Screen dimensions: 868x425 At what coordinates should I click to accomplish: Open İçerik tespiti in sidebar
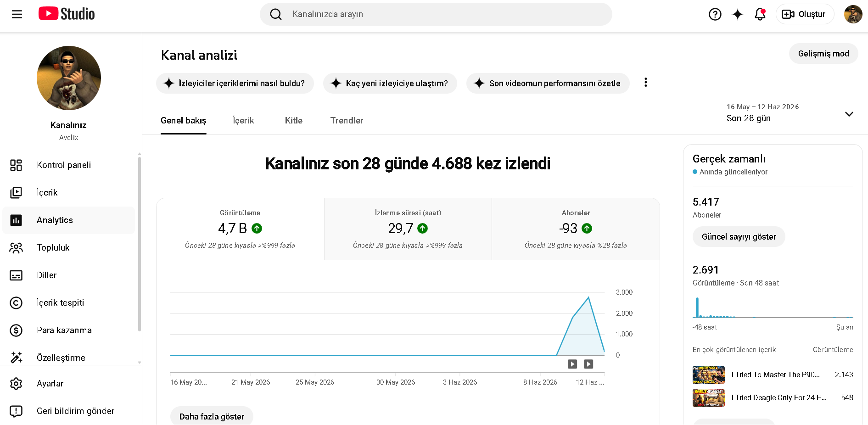pyautogui.click(x=69, y=303)
